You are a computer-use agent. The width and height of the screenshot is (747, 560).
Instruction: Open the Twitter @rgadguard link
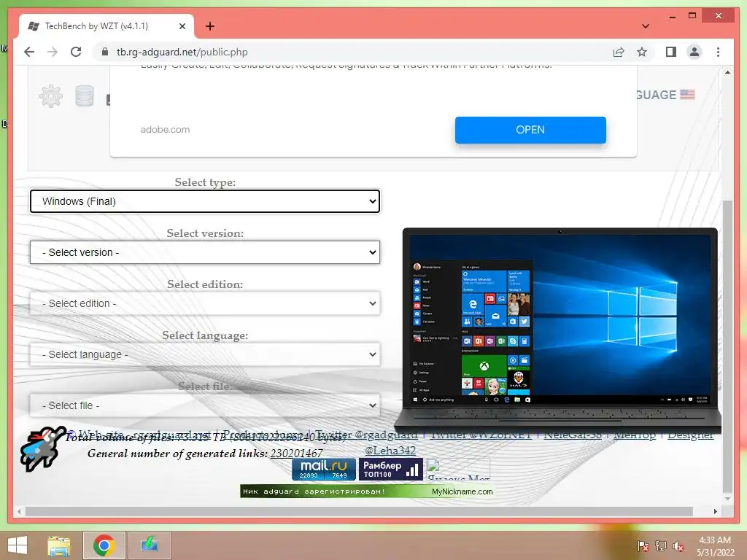pyautogui.click(x=366, y=435)
